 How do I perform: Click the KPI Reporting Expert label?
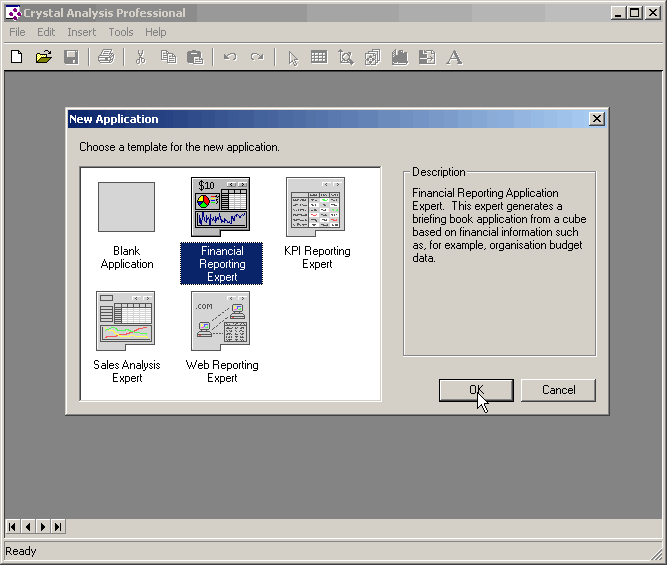click(317, 257)
